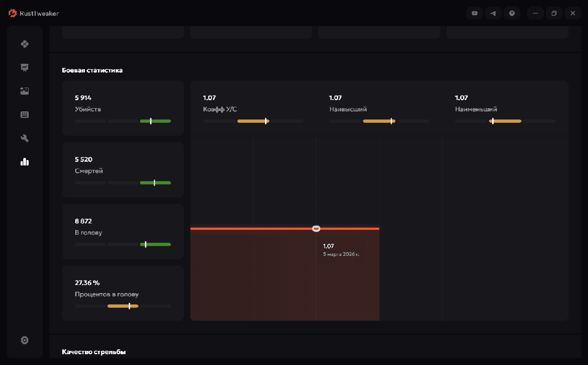Maximize the RustTweaker window

point(554,14)
